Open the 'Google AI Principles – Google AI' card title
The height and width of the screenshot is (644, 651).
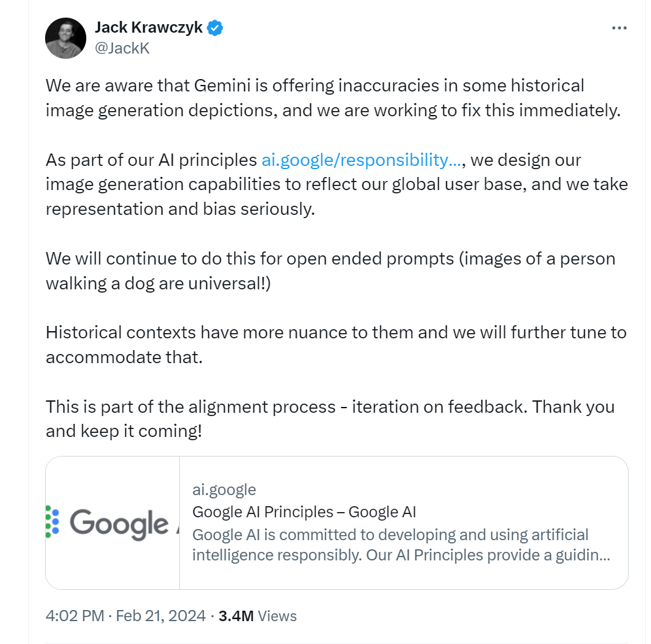pyautogui.click(x=304, y=512)
